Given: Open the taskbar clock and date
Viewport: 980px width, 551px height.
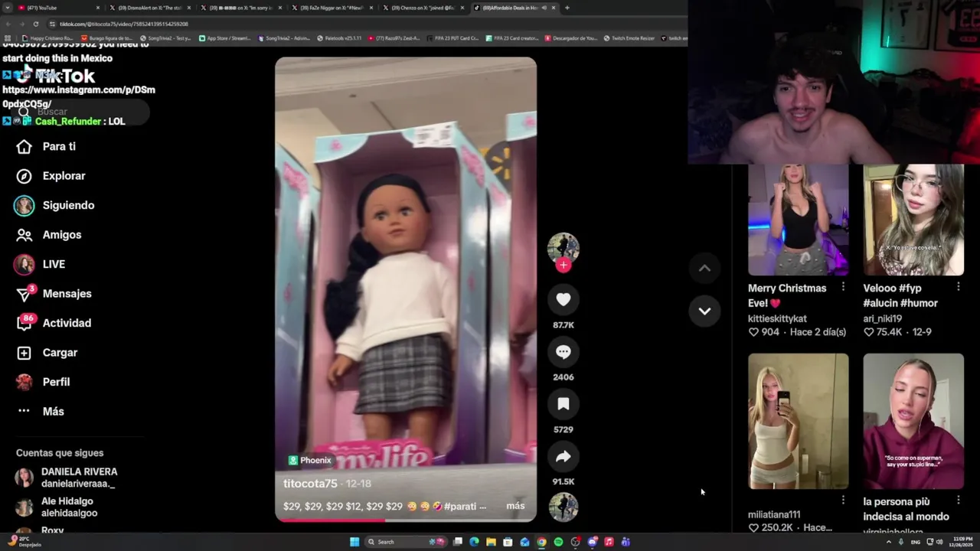Looking at the screenshot, I should 962,542.
